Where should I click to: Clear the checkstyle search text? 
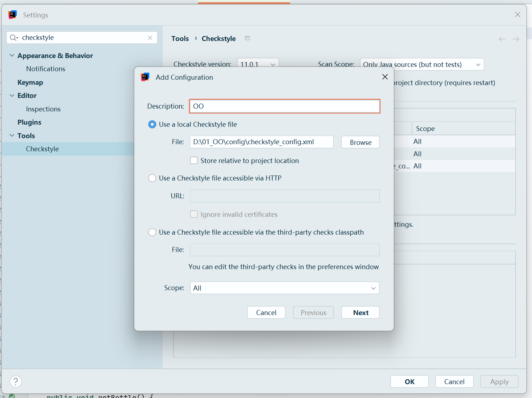click(150, 38)
